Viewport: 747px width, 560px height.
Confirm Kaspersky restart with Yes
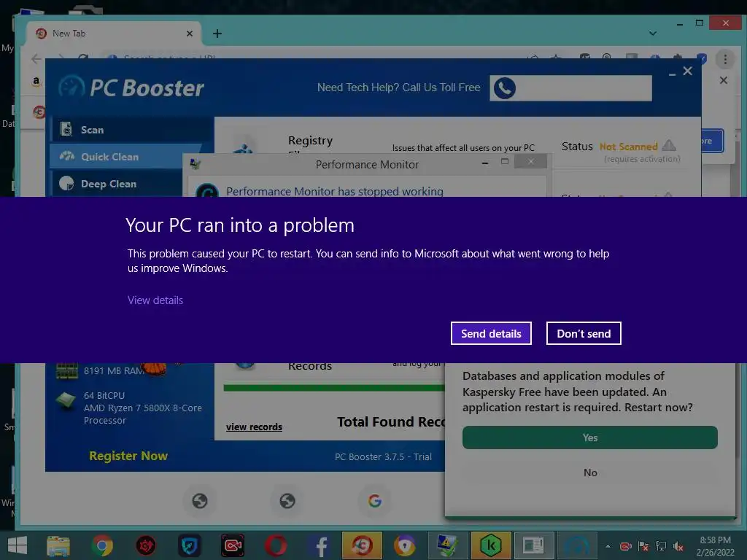click(589, 437)
